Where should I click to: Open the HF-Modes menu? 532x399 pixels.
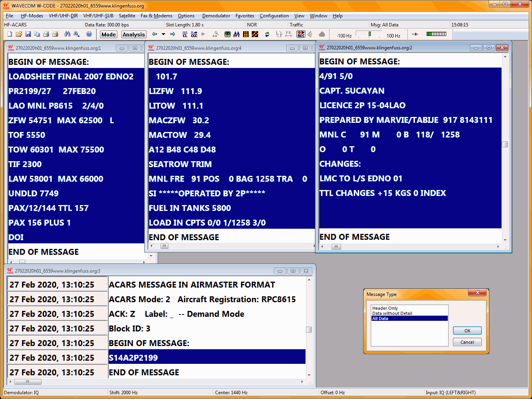[x=32, y=16]
